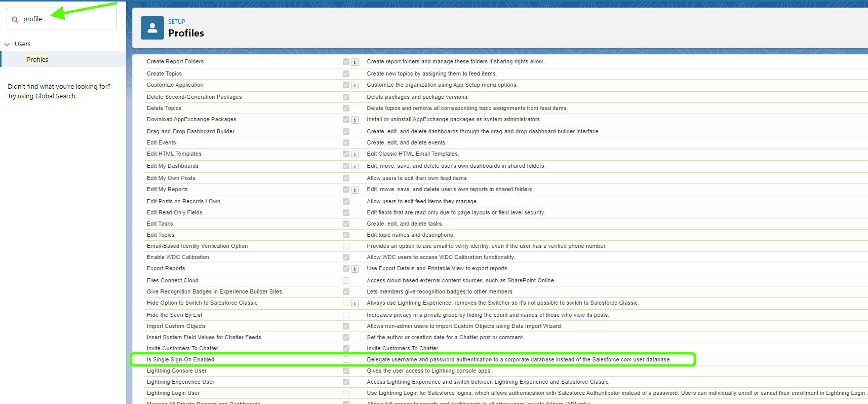
Task: Click the Users section label in sidebar
Action: 23,44
